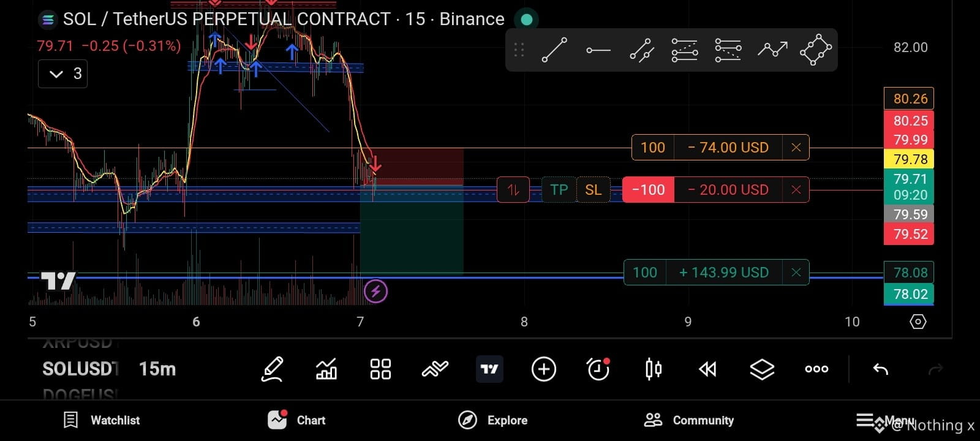Open the layers object tree
The height and width of the screenshot is (441, 980).
(x=762, y=369)
